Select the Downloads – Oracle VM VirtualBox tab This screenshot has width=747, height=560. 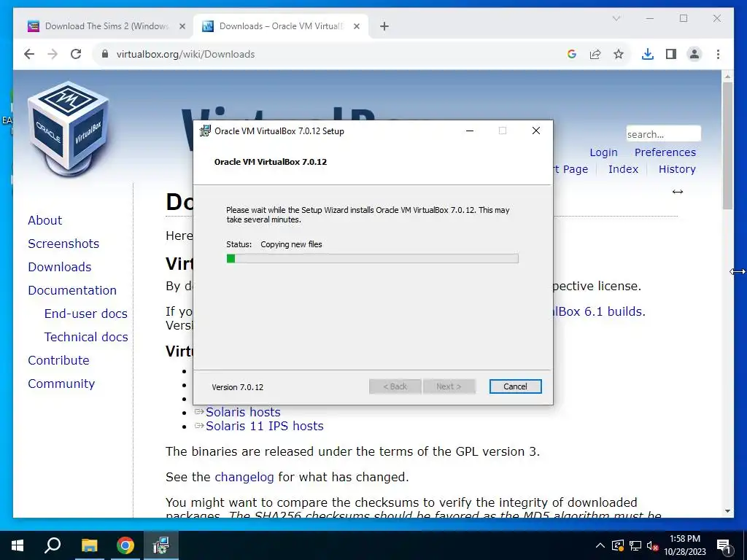click(281, 26)
